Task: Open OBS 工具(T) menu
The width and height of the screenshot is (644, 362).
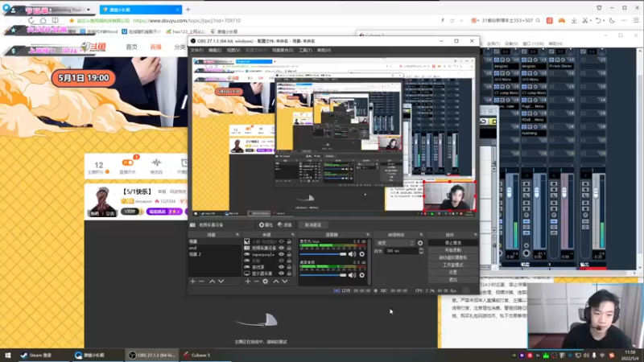Action: [x=305, y=50]
